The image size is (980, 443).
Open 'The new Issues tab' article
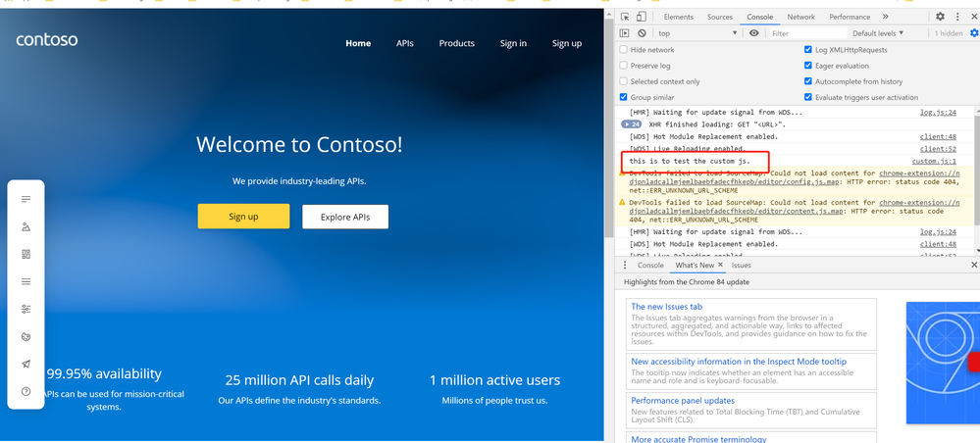pyautogui.click(x=666, y=306)
